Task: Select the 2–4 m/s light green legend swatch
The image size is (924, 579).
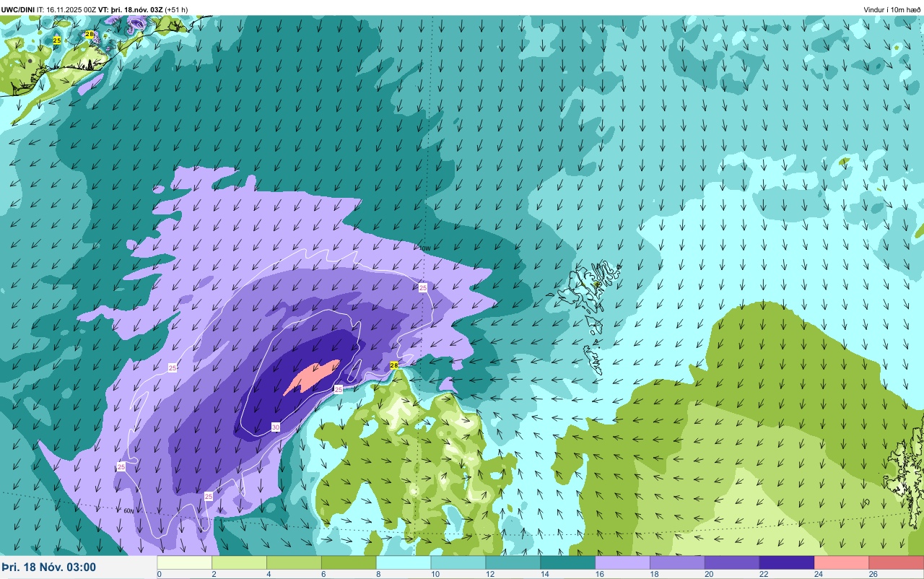Action: [x=240, y=563]
